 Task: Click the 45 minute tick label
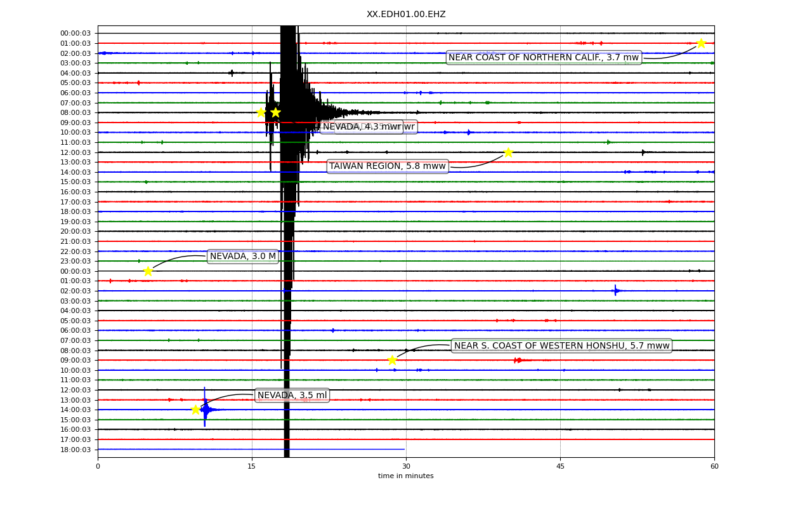(x=560, y=467)
